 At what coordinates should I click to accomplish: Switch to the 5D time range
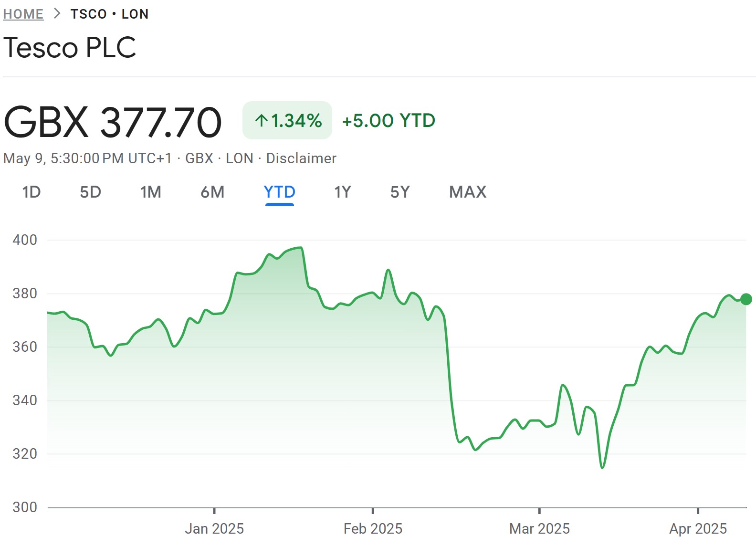(x=90, y=192)
